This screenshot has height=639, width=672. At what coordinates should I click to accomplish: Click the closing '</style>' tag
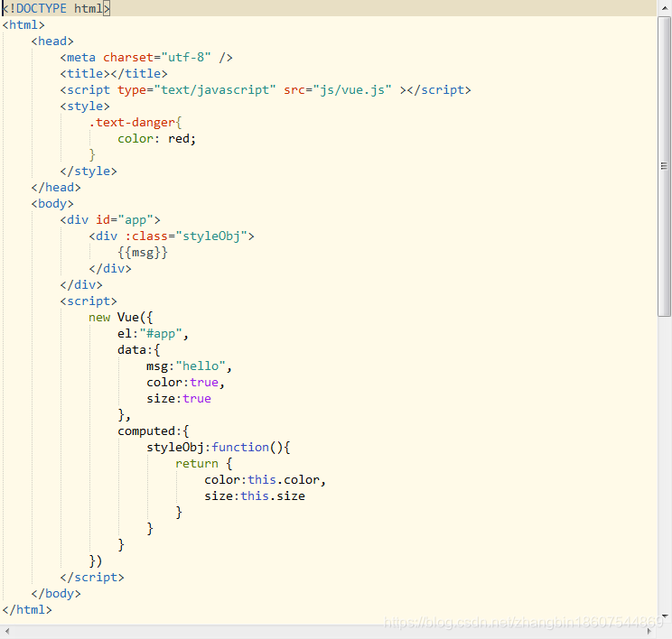point(89,171)
